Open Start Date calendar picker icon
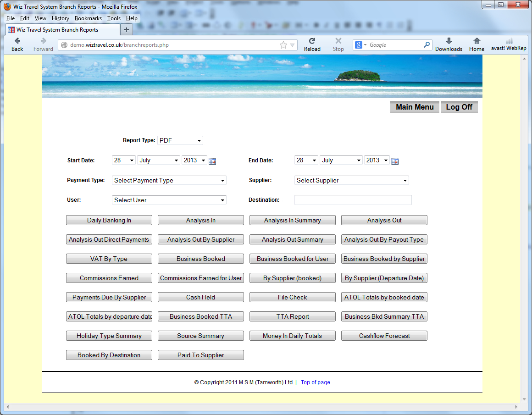 pyautogui.click(x=212, y=161)
